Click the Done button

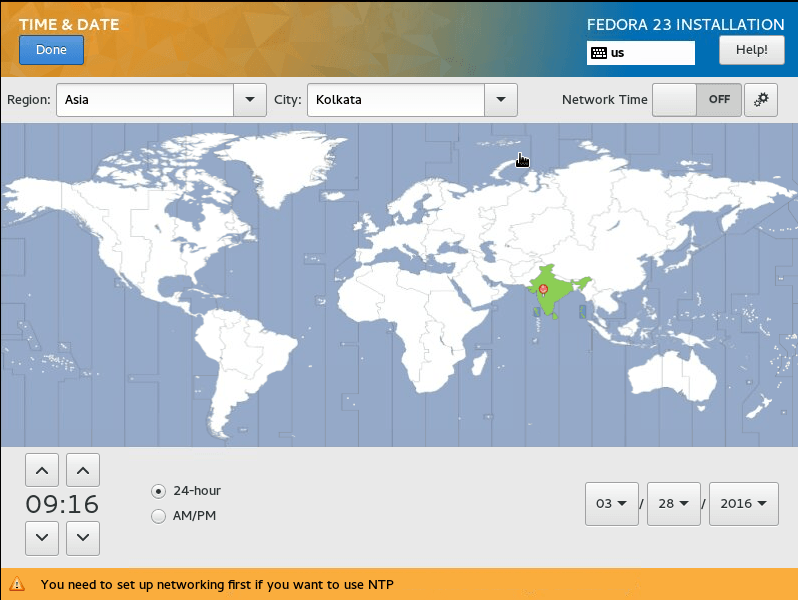(x=51, y=50)
